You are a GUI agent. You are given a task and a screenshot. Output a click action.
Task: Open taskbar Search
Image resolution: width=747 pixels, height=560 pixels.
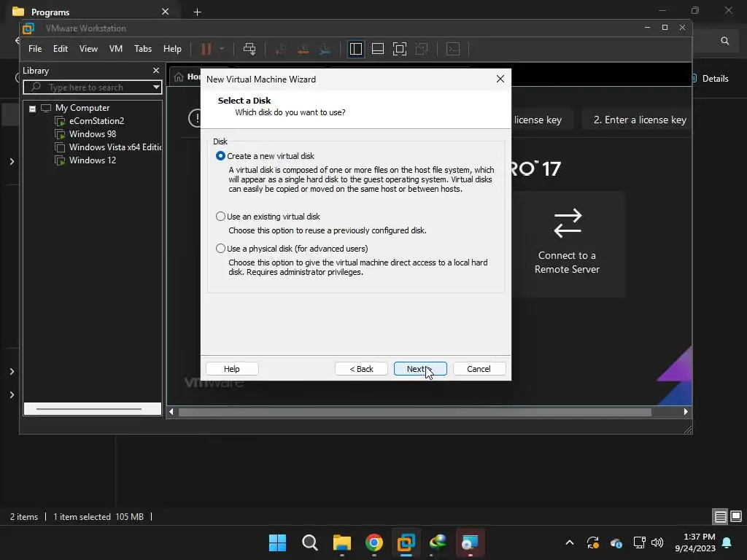(x=309, y=542)
